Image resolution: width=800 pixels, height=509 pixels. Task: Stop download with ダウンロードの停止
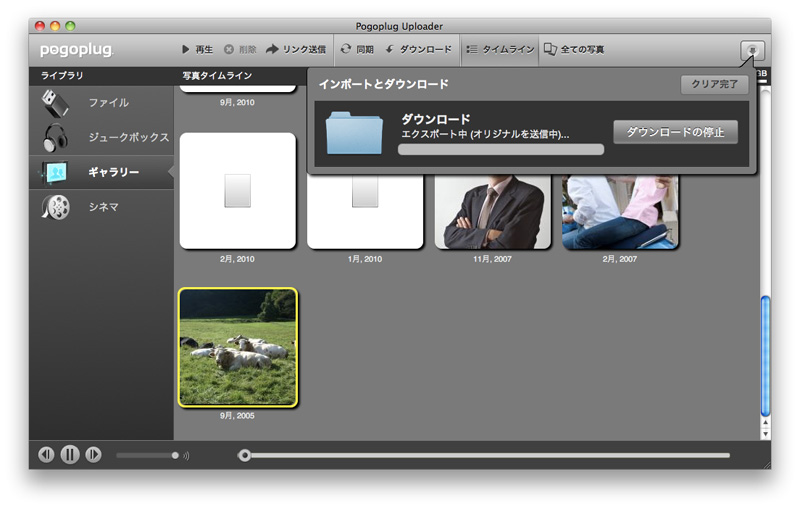pos(675,132)
